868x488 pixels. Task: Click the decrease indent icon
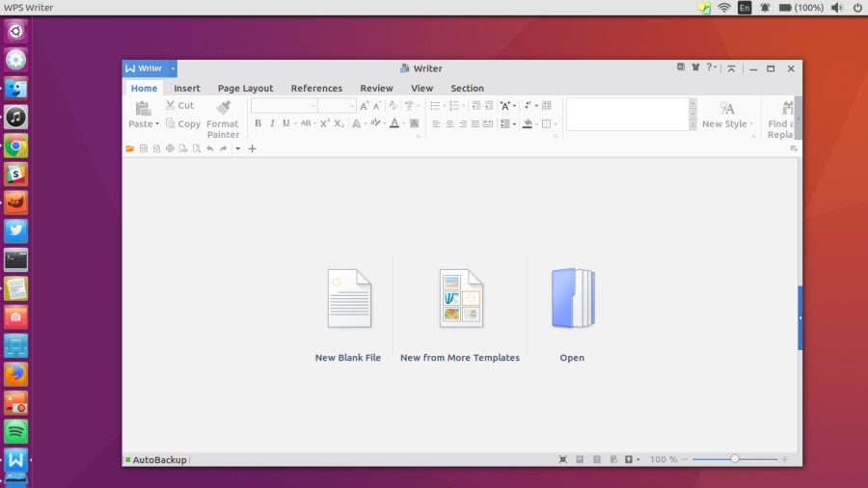pyautogui.click(x=476, y=106)
